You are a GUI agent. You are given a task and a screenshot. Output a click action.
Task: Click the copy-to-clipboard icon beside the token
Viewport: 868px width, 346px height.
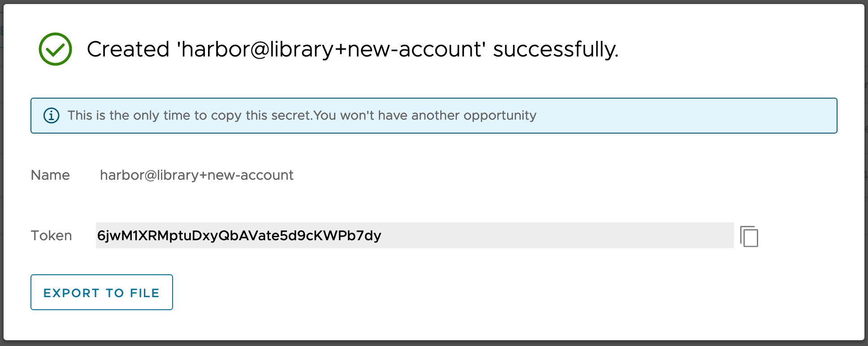(x=749, y=236)
